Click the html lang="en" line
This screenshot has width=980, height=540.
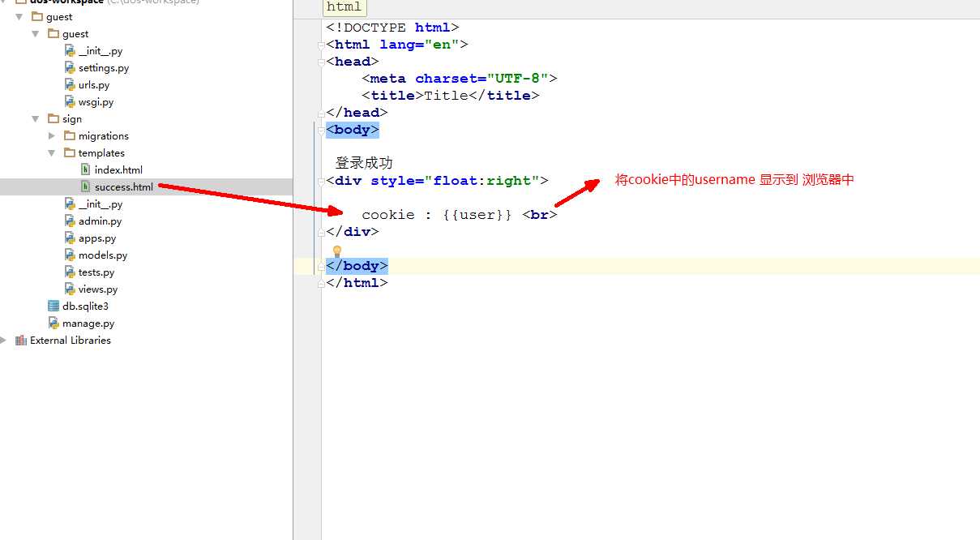[397, 45]
